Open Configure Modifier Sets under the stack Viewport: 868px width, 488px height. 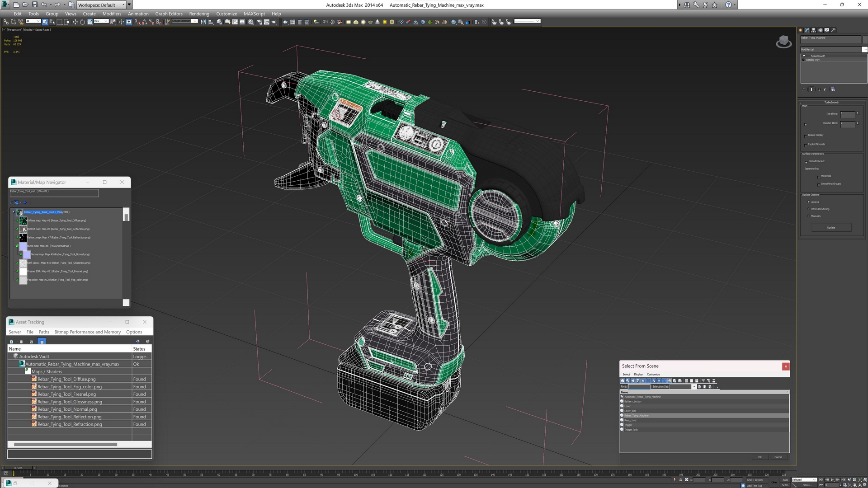click(833, 89)
